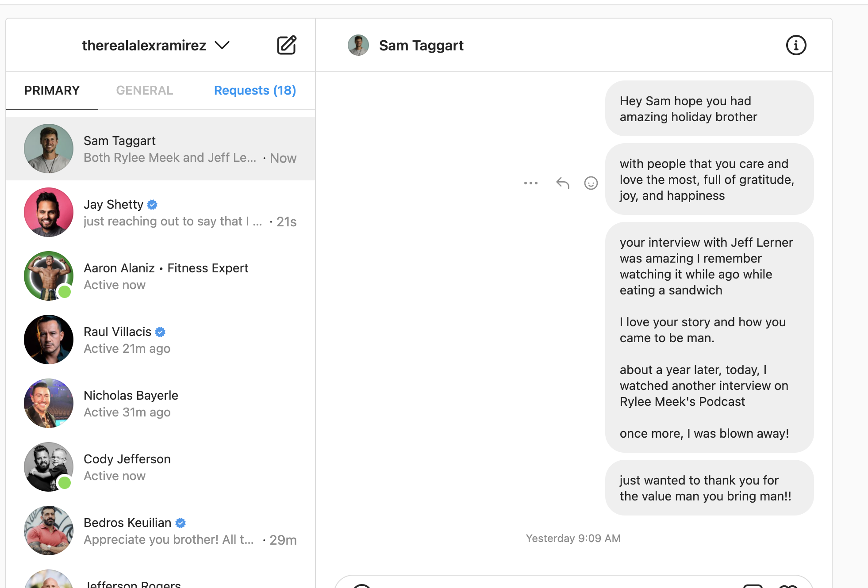868x588 pixels.
Task: Open conversation details info icon
Action: pos(796,45)
